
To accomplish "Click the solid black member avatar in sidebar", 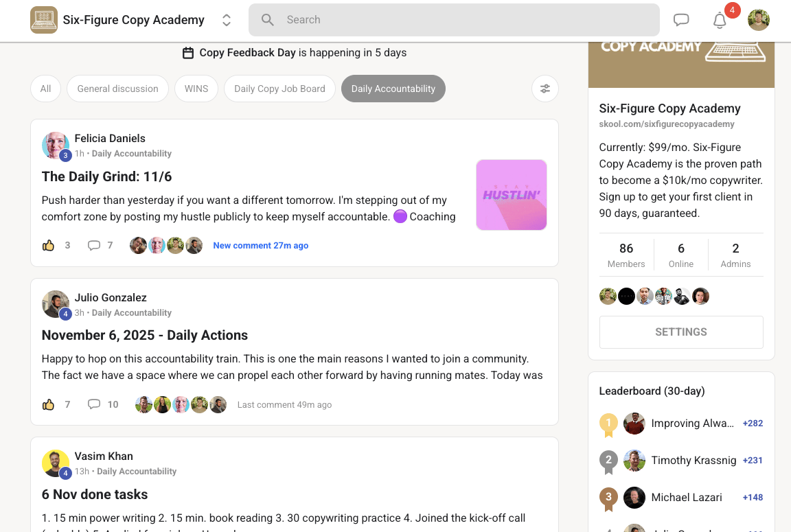I will click(x=626, y=296).
